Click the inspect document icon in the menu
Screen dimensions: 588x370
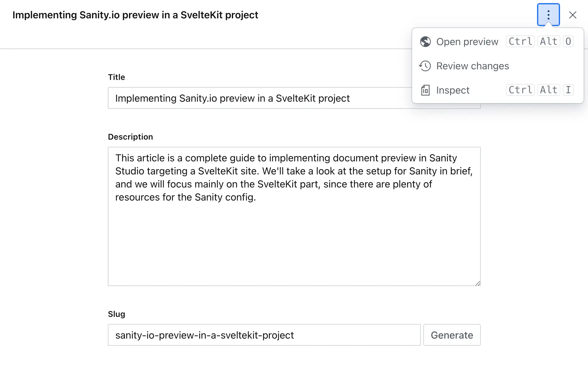pyautogui.click(x=425, y=90)
